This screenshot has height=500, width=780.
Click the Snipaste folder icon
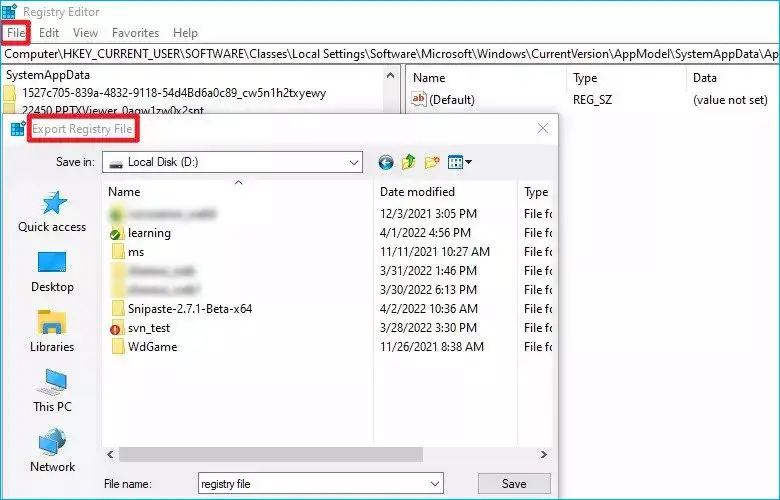[118, 308]
